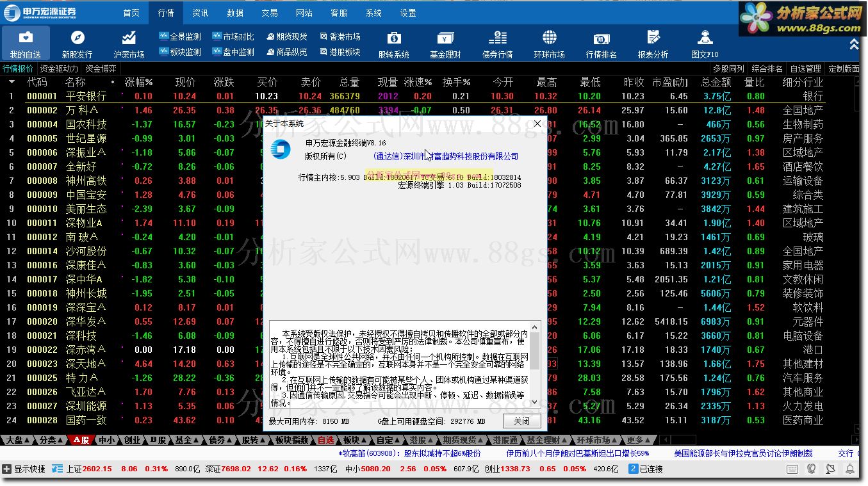Image resolution: width=868 pixels, height=486 pixels.
Task: Open the 首页 menu
Action: 131,13
